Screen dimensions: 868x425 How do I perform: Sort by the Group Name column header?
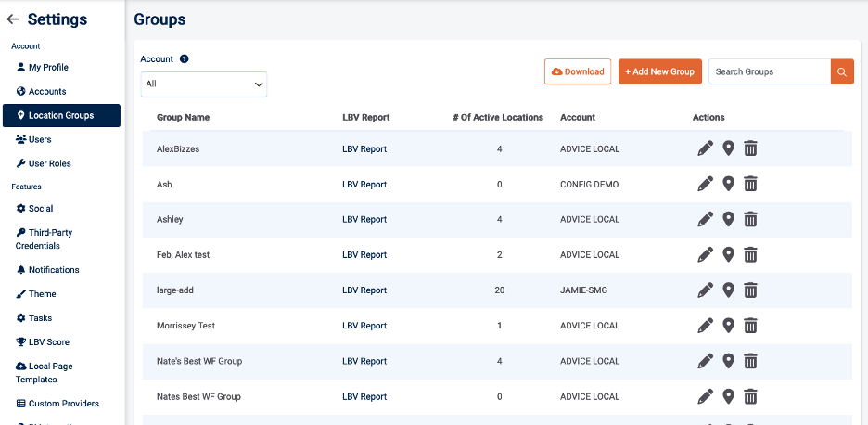pyautogui.click(x=184, y=118)
